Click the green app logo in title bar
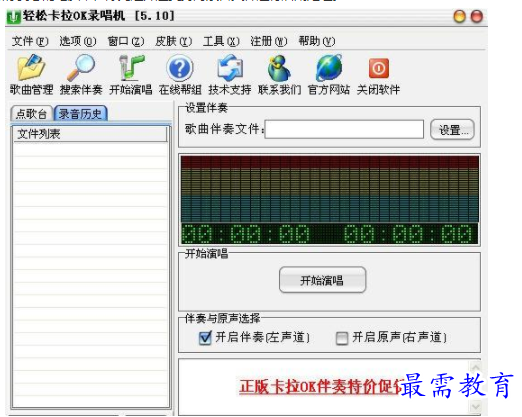This screenshot has height=417, width=522. (x=14, y=17)
